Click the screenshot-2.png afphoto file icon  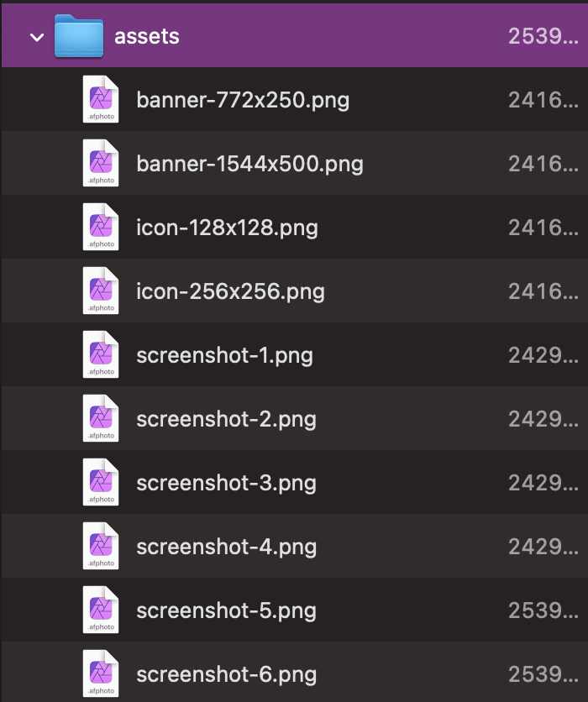tap(101, 419)
